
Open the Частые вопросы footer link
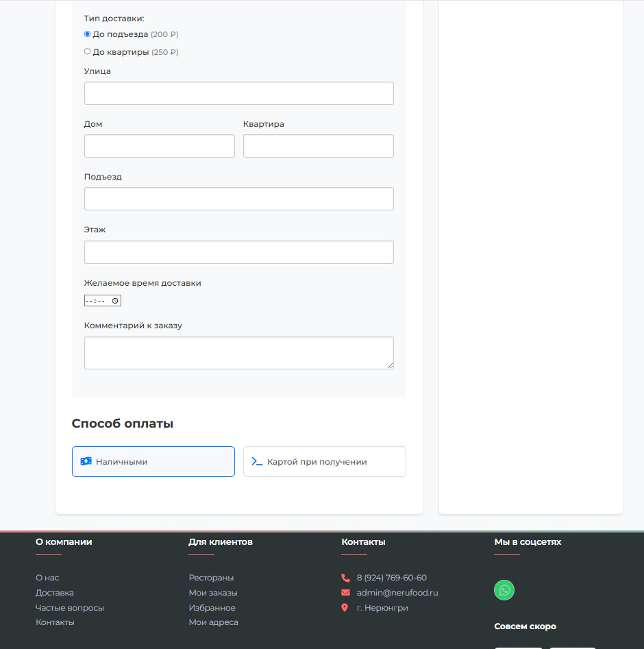pos(69,608)
